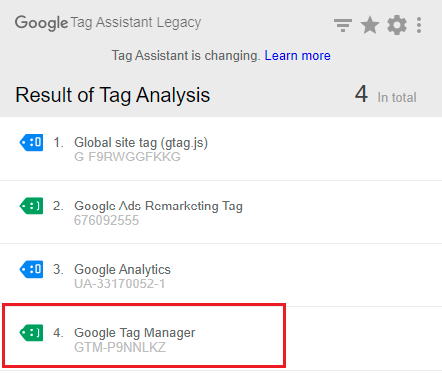The height and width of the screenshot is (380, 442).
Task: Click the 676092555 conversion ID
Action: click(106, 220)
